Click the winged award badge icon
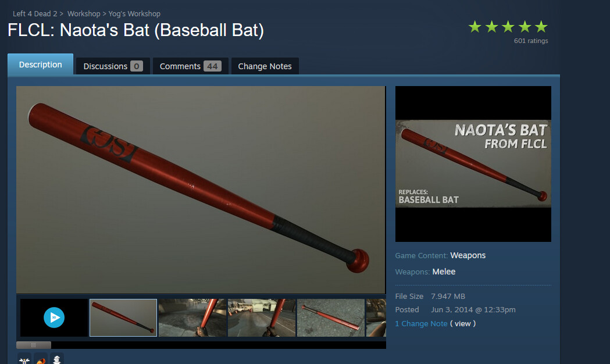Image resolution: width=610 pixels, height=364 pixels. (x=24, y=359)
